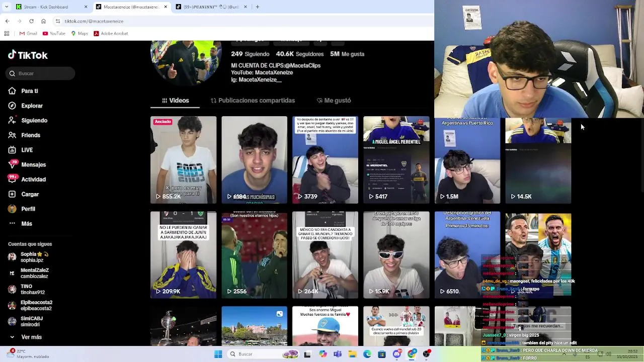Open Discord from the taskbar

397,354
